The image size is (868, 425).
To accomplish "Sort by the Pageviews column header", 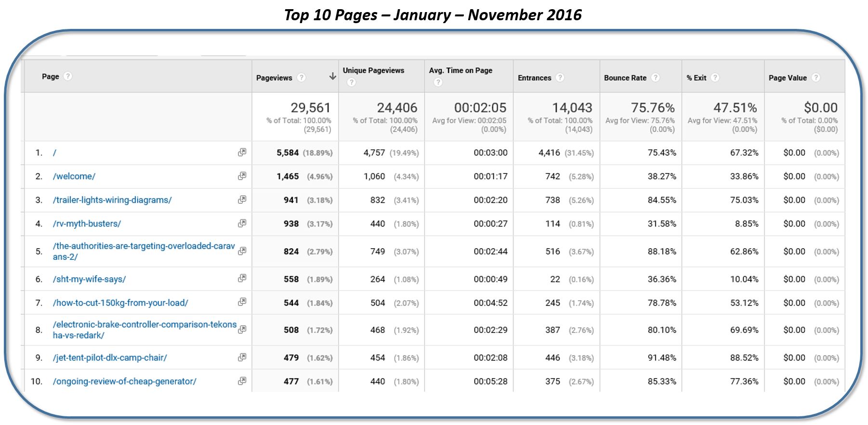I will tap(274, 78).
